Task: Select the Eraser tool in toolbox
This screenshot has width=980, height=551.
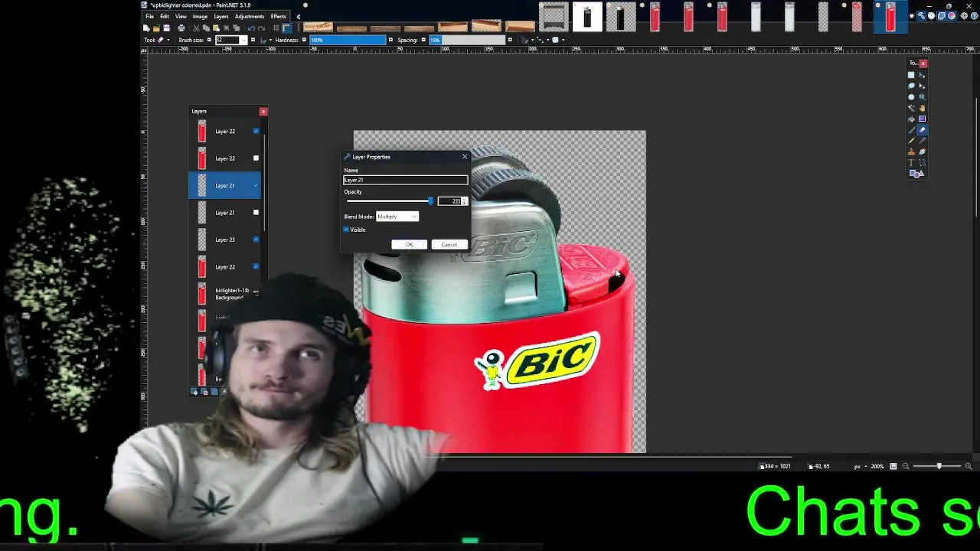Action: coord(922,130)
